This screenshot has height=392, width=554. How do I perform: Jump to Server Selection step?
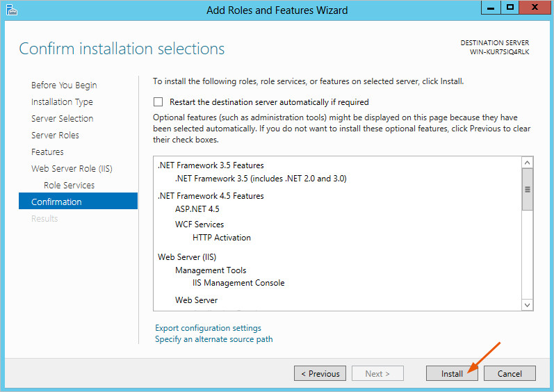click(62, 118)
